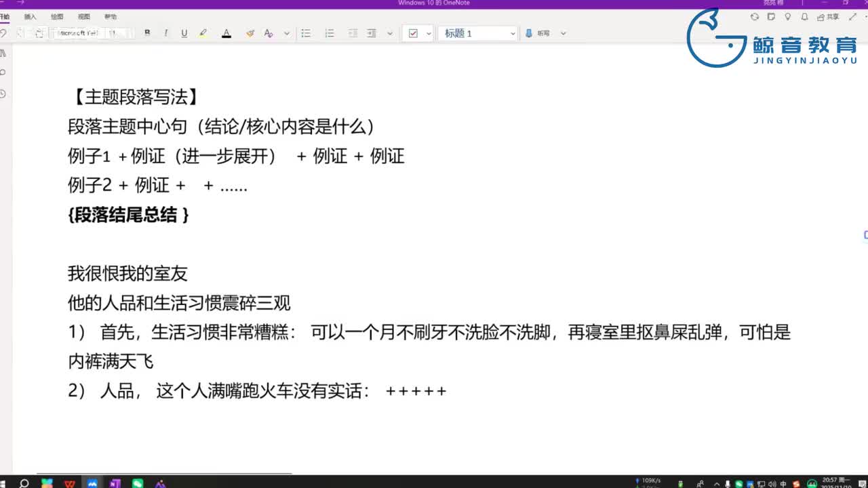Switch to the 视图 ribbon tab
Viewport: 868px width, 488px height.
(83, 16)
